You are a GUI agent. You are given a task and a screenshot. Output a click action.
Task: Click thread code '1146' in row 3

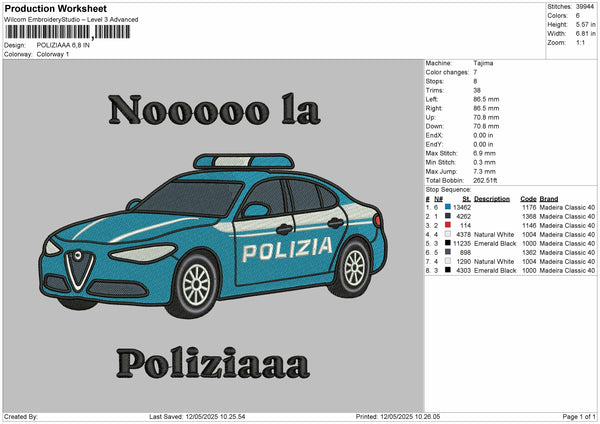click(x=529, y=225)
